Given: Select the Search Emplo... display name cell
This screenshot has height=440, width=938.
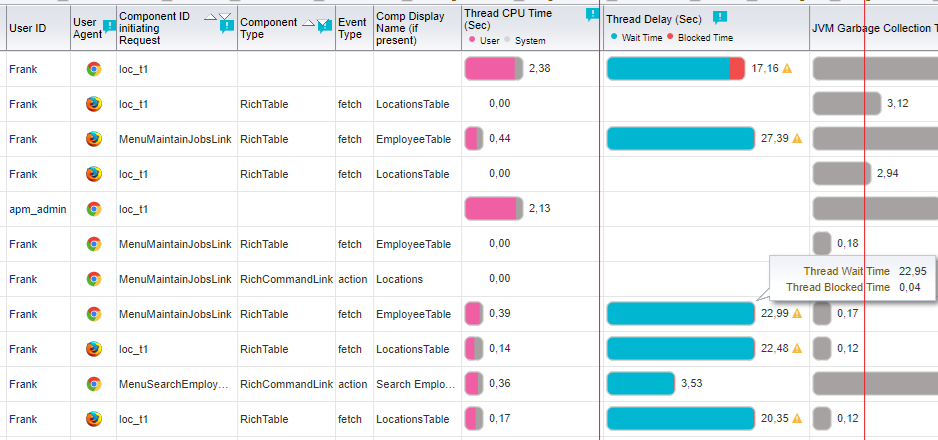Looking at the screenshot, I should 417,384.
